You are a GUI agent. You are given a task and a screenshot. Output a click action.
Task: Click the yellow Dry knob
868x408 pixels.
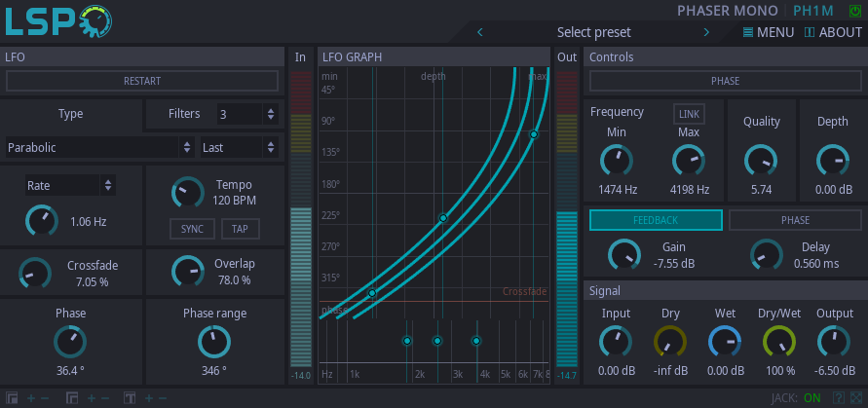(x=670, y=341)
